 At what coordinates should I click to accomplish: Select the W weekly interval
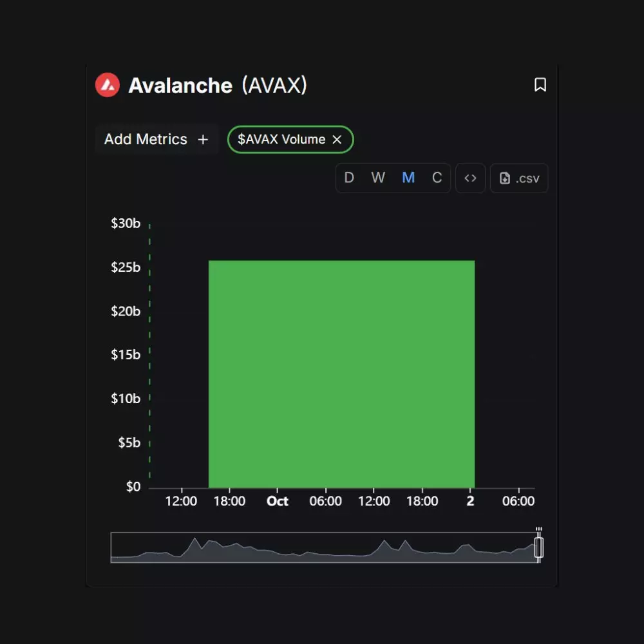click(x=378, y=178)
